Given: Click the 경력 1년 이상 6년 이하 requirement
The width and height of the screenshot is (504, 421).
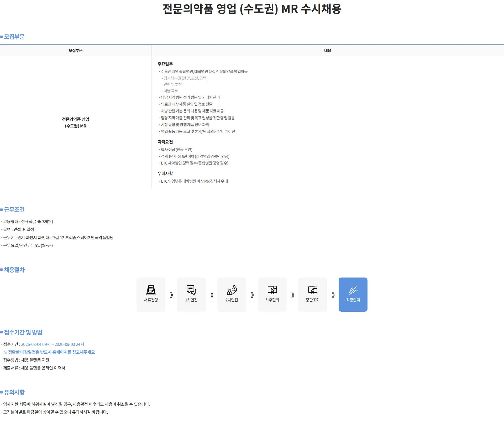Looking at the screenshot, I should [194, 156].
